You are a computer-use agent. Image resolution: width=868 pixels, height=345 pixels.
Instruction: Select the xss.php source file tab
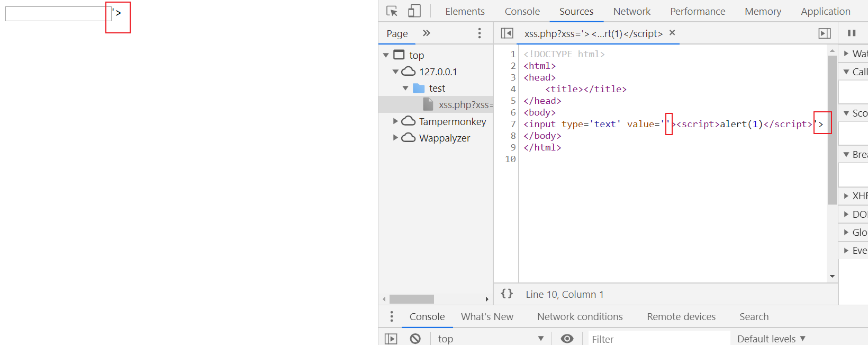coord(593,33)
